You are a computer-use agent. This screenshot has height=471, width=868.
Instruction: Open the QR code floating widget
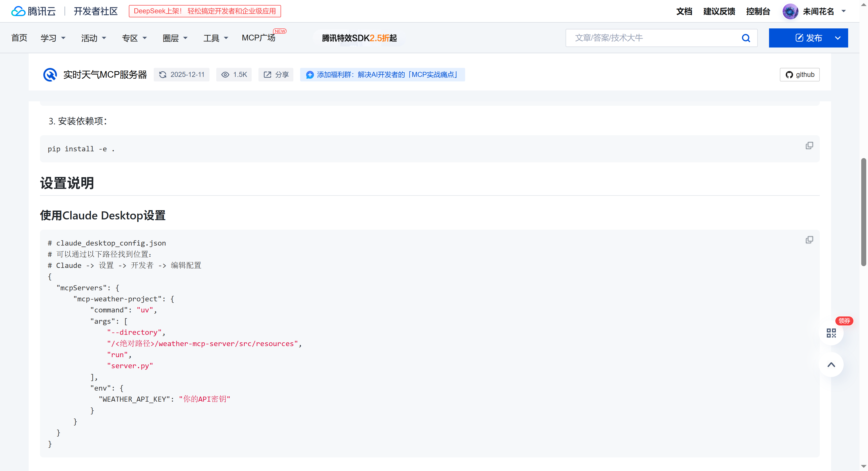[831, 333]
